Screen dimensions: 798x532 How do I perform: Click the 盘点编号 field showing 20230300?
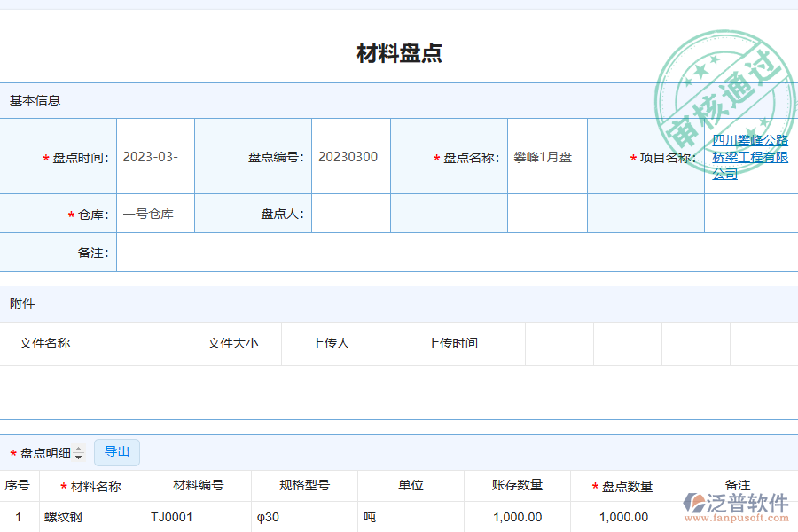click(x=351, y=157)
